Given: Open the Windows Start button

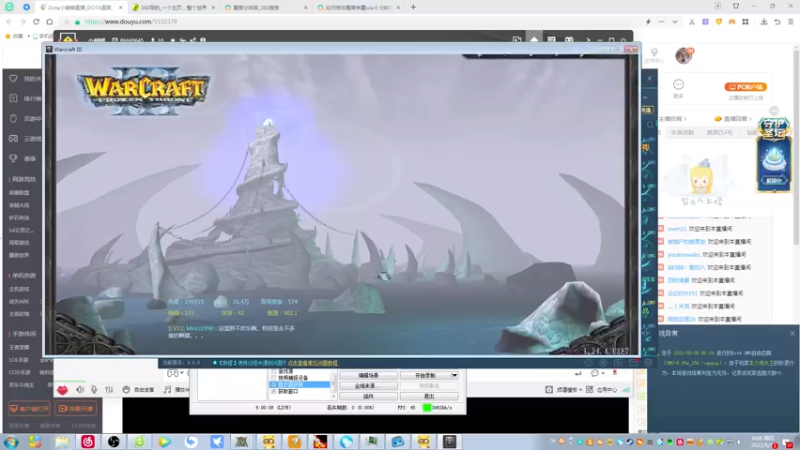Looking at the screenshot, I should pos(11,441).
